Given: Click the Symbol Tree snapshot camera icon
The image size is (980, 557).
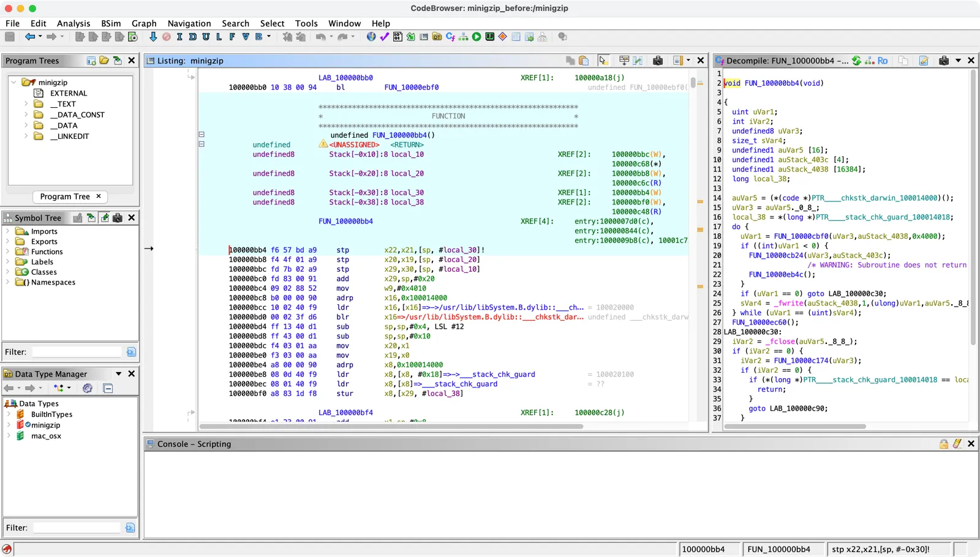Looking at the screenshot, I should [118, 218].
